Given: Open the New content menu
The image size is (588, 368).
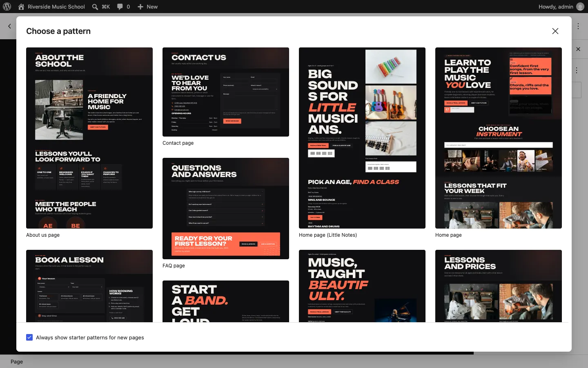Looking at the screenshot, I should 147,7.
